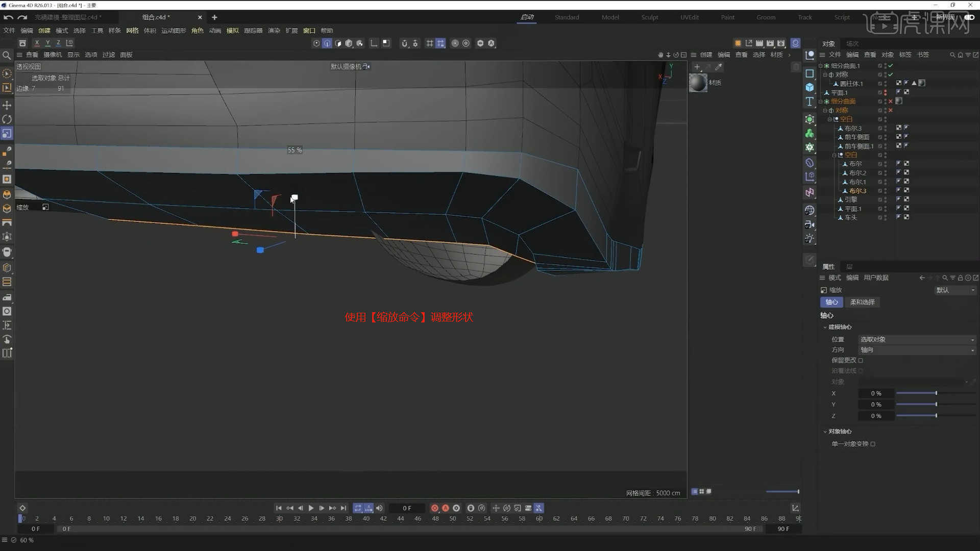Click the search magnifier icon at top left
Image resolution: width=980 pixels, height=551 pixels.
click(7, 55)
